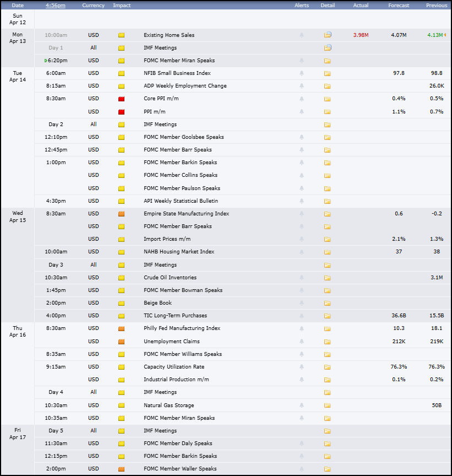Open the detail folder for Beige Book

(x=328, y=303)
